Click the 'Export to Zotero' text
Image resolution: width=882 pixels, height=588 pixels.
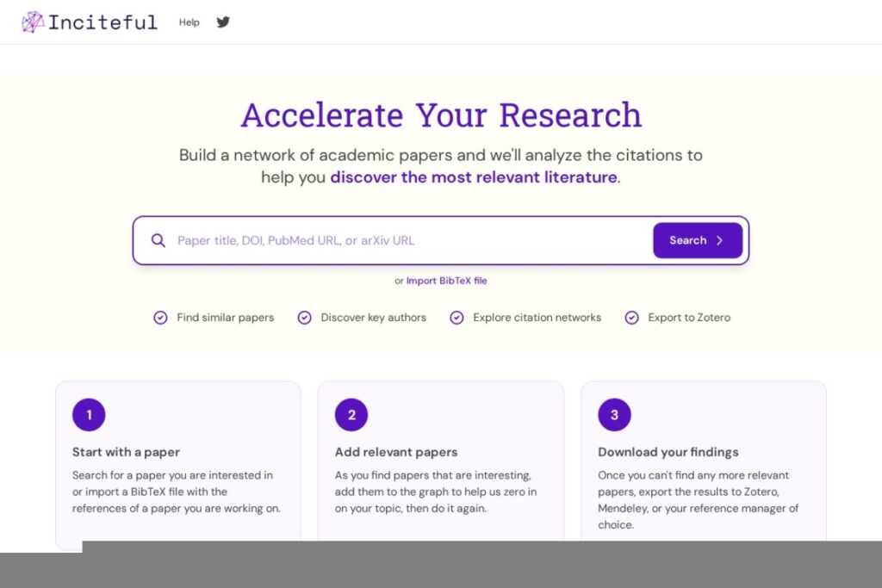pyautogui.click(x=689, y=318)
